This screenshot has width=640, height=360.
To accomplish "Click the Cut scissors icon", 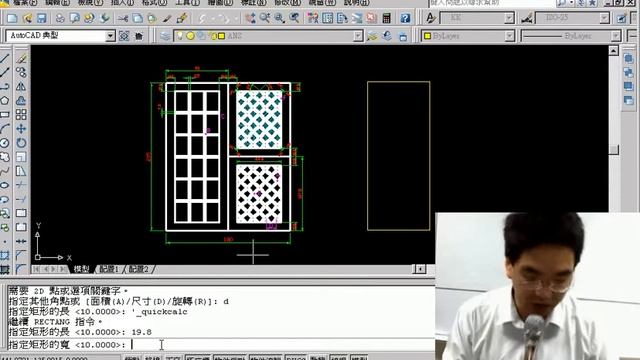I will pos(122,18).
